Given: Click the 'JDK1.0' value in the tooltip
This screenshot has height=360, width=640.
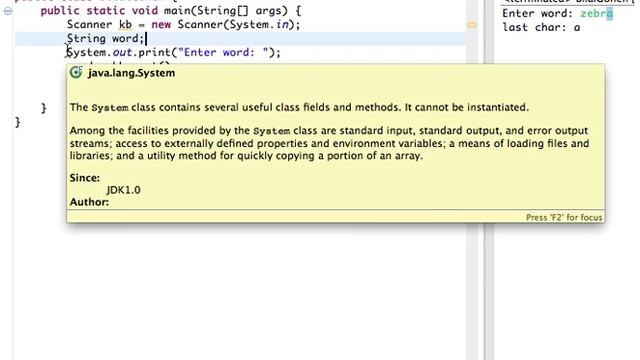Looking at the screenshot, I should coord(123,190).
